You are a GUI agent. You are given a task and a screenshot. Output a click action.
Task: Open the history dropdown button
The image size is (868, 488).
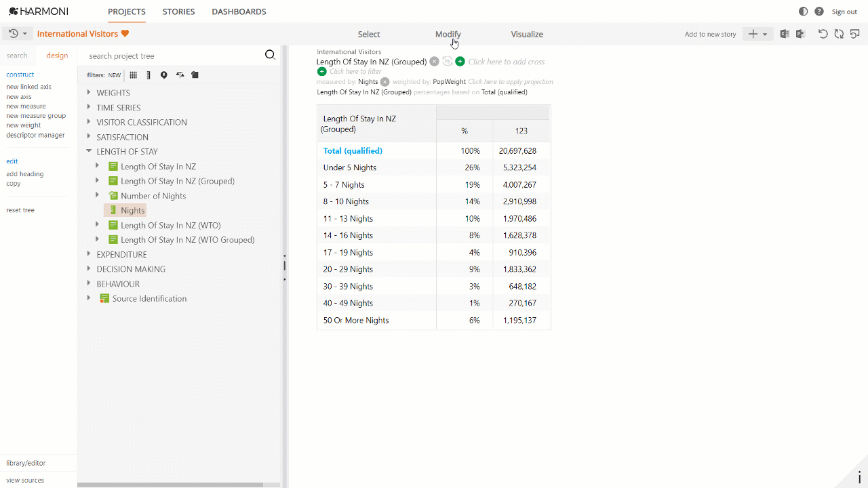18,34
